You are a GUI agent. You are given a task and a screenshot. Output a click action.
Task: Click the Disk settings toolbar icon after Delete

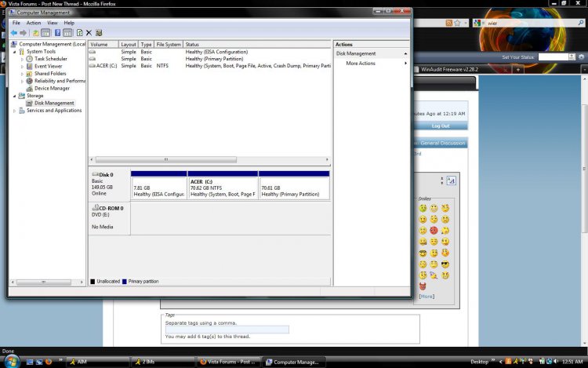tap(99, 33)
